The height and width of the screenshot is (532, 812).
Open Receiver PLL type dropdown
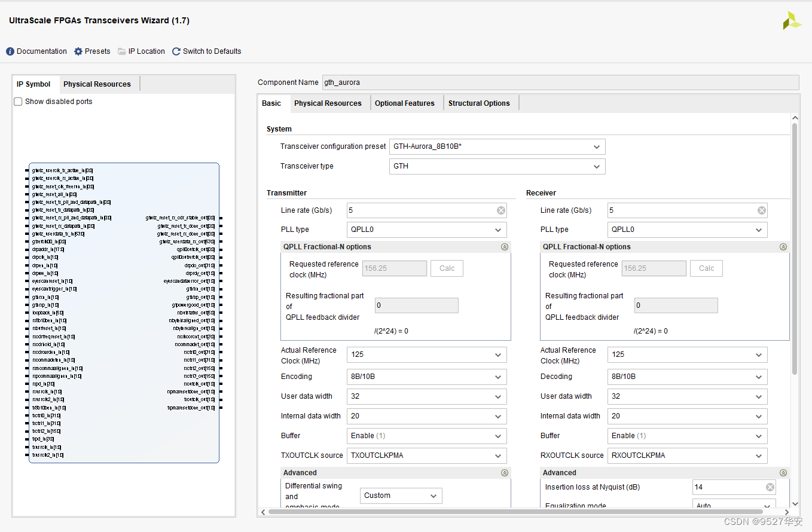[688, 230]
